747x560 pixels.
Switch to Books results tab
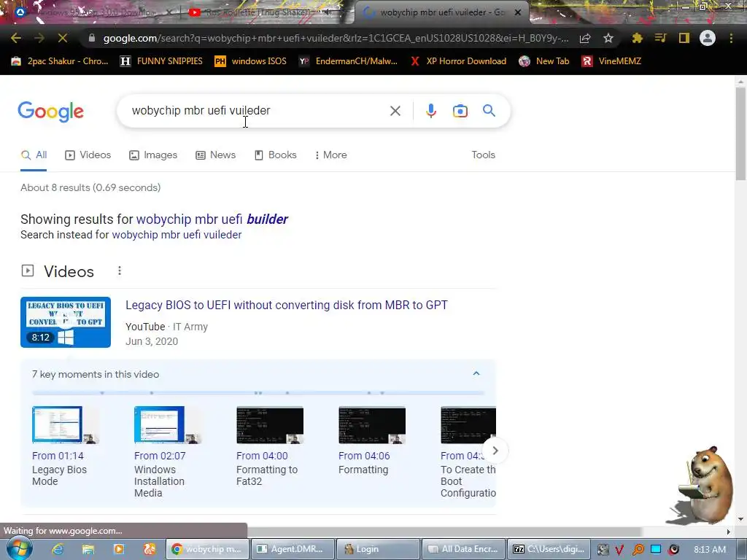click(x=275, y=155)
